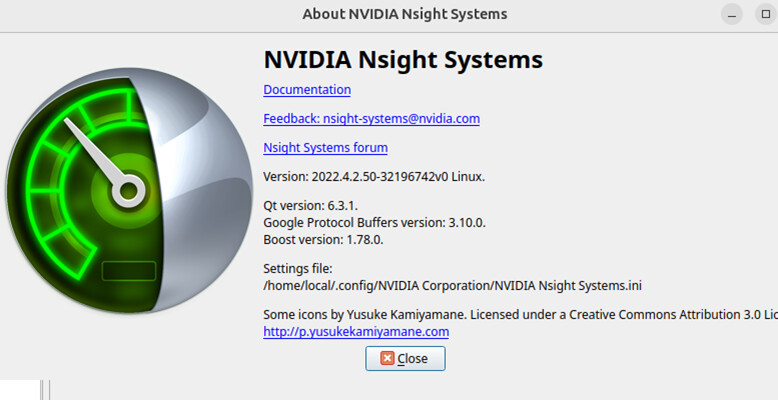Select the Version 2022.4.2.50 text line
The height and width of the screenshot is (400, 778).
tap(374, 177)
